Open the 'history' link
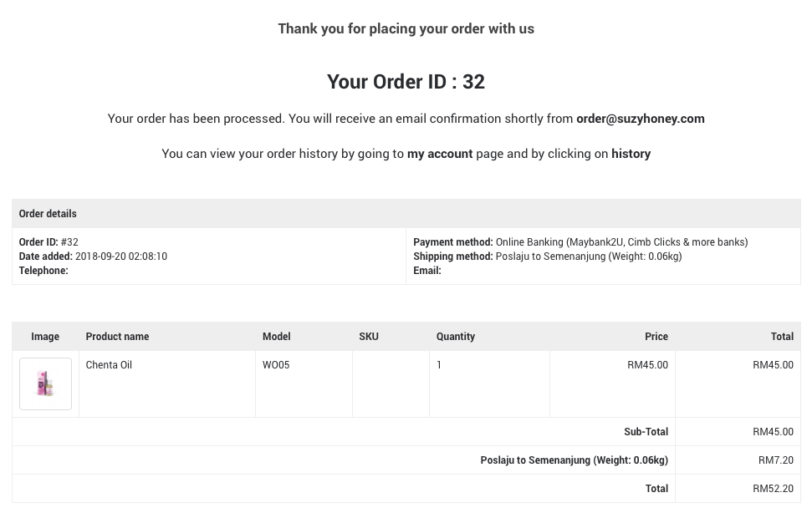The height and width of the screenshot is (513, 812). [x=631, y=154]
